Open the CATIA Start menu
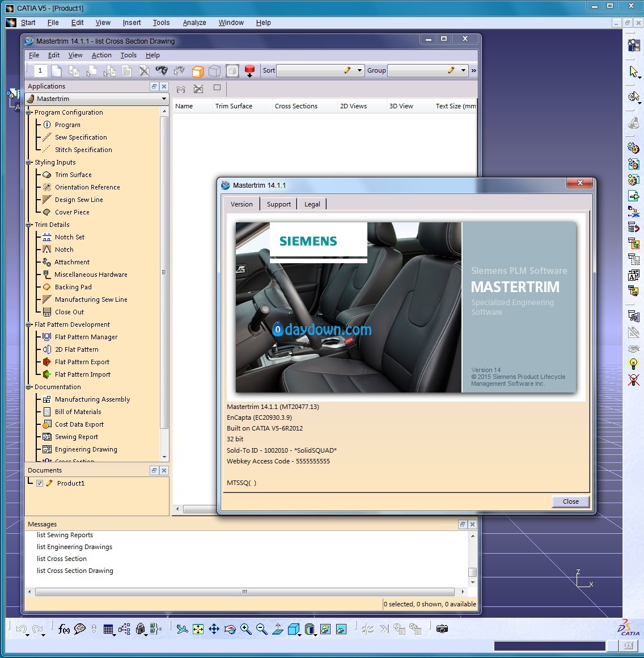This screenshot has height=658, width=644. coord(28,23)
